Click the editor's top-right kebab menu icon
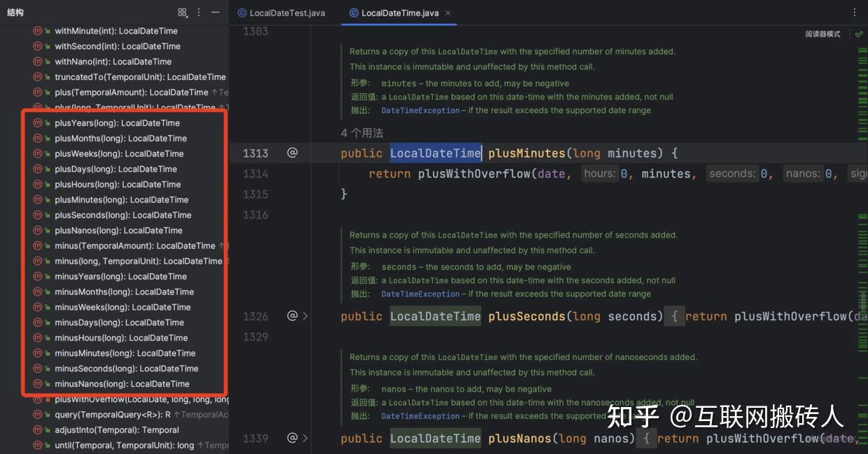The height and width of the screenshot is (454, 868). (854, 12)
